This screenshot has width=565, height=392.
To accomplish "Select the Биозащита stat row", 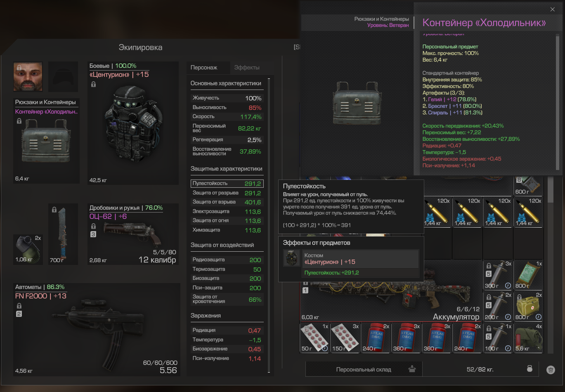I will click(227, 279).
